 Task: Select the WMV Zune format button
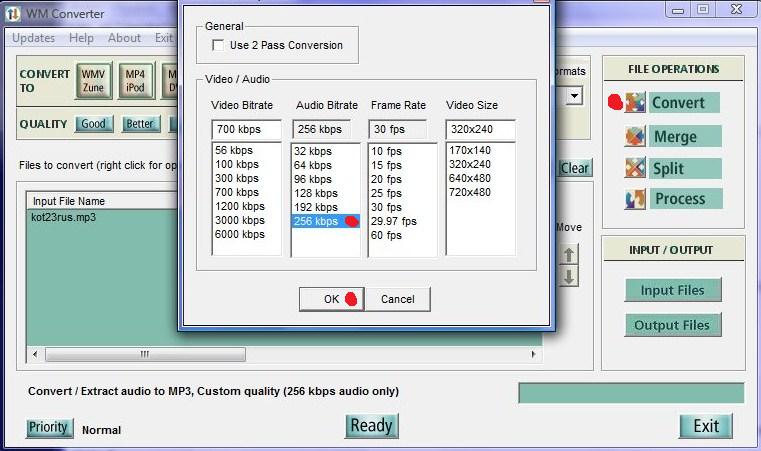93,81
